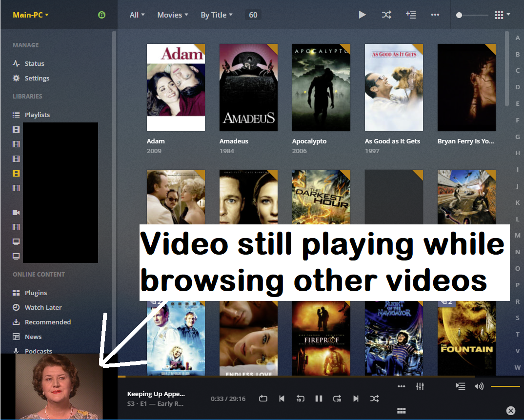Screen dimensions: 524x420
Task: Mute the player volume speaker icon
Action: click(479, 386)
